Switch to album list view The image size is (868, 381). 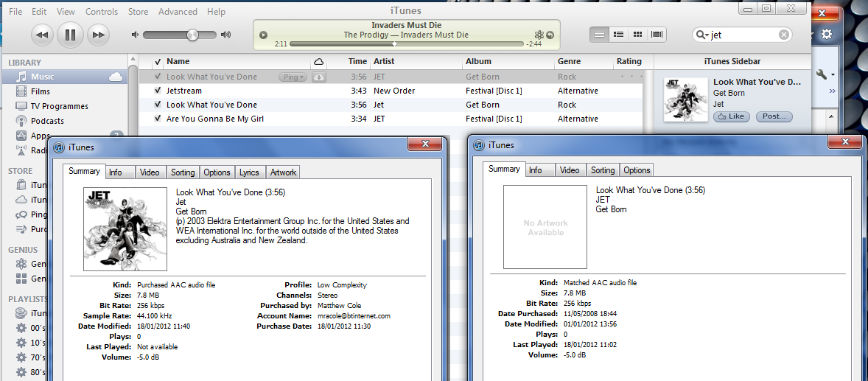coord(618,35)
